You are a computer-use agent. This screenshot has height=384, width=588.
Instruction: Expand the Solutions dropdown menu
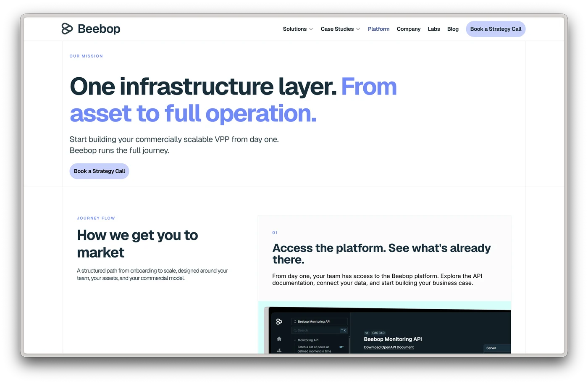(298, 29)
